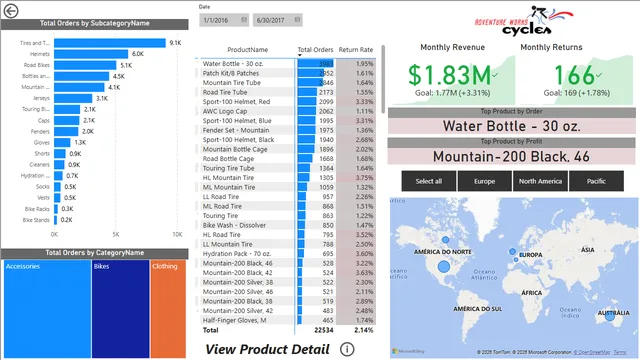Edit the 6/30/2017 end date field
This screenshot has height=360, width=640.
click(x=278, y=20)
